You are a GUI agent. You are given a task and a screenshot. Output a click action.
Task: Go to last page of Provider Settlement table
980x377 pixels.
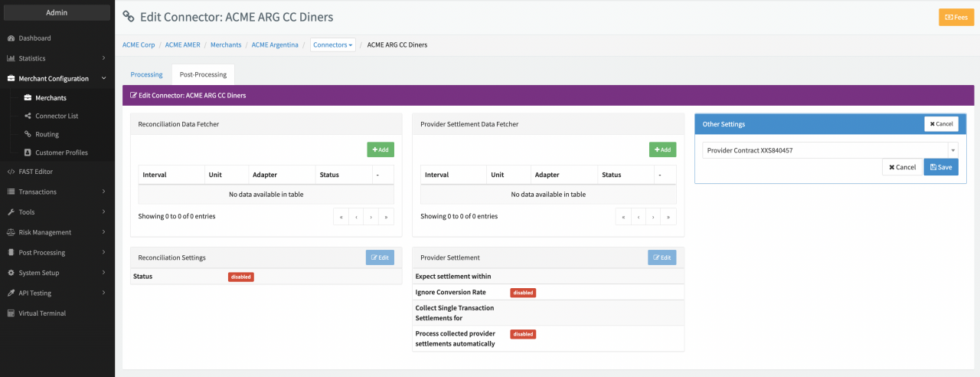(x=668, y=217)
